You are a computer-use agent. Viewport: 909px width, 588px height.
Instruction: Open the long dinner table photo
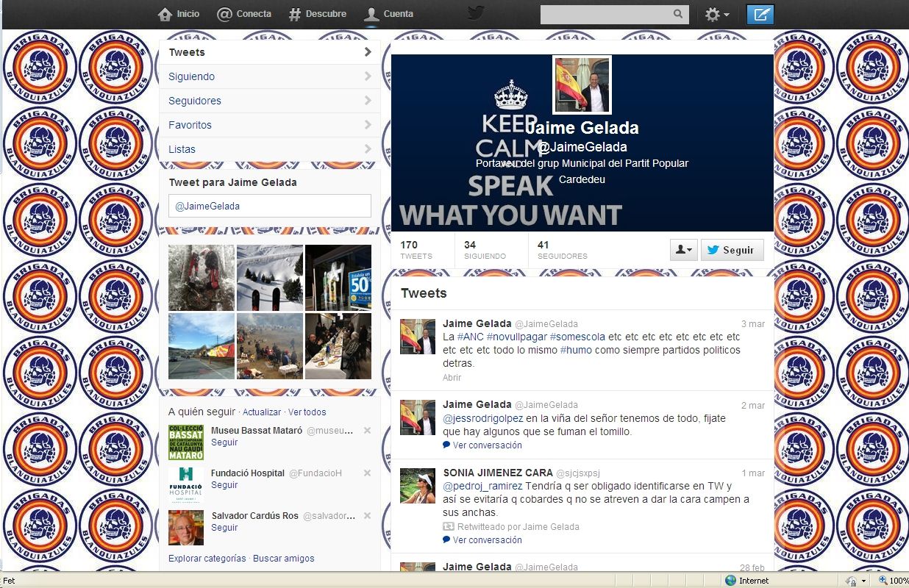[x=338, y=346]
